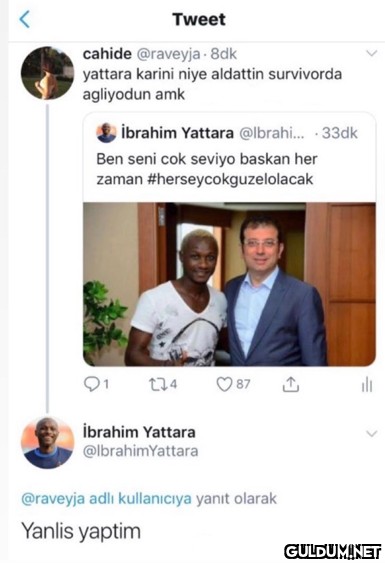The height and width of the screenshot is (563, 385).
Task: Expand options chevron on İbrahim Yattara's reply
Action: [x=371, y=433]
